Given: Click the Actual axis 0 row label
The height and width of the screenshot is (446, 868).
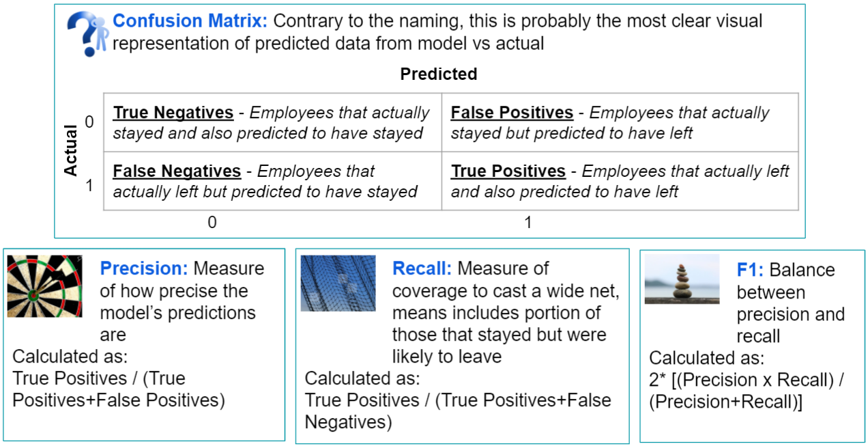Looking at the screenshot, I should tap(89, 122).
